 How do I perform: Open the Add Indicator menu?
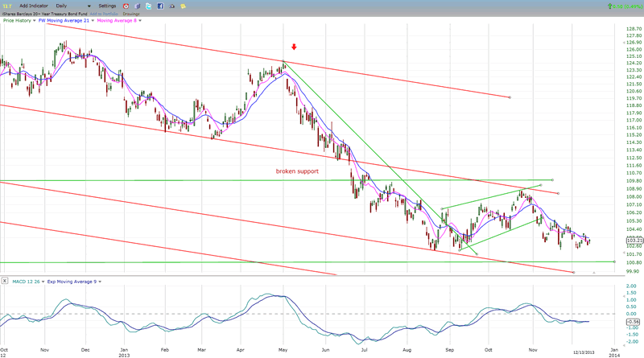click(31, 6)
